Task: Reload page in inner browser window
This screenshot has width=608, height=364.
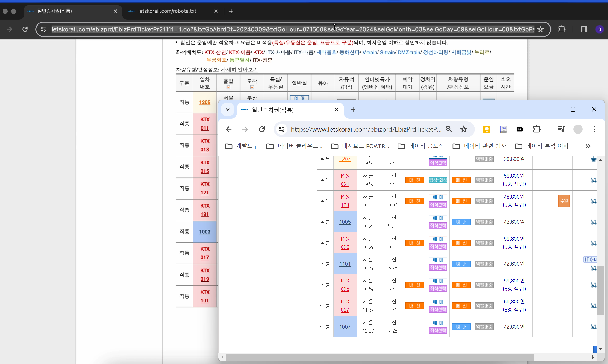Action: (x=262, y=129)
